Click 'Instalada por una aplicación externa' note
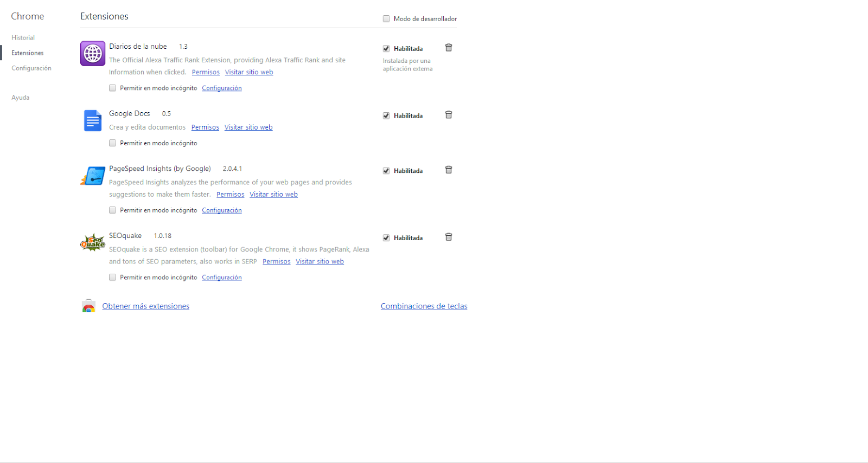 [x=407, y=65]
